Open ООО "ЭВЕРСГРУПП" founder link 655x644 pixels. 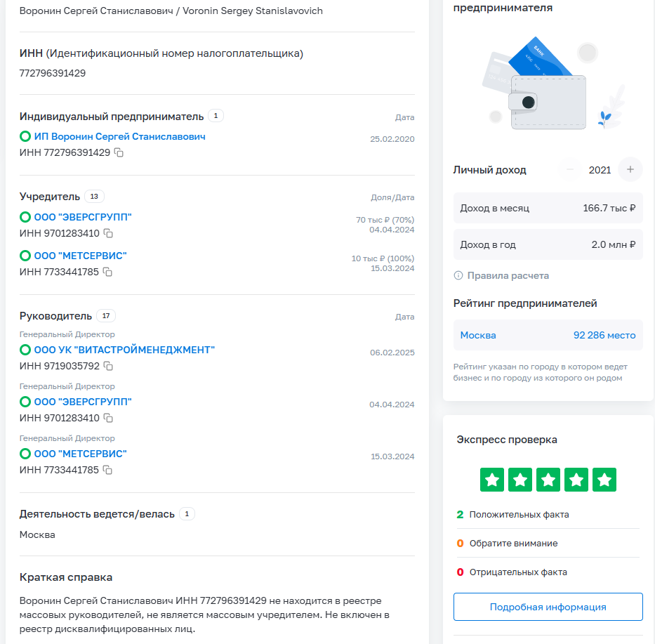click(x=83, y=218)
